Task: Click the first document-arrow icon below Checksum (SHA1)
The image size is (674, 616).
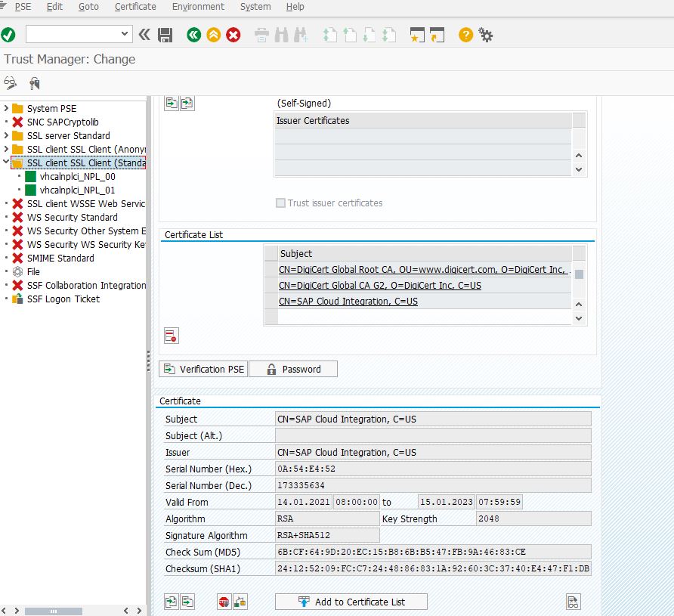Action: coord(172,602)
